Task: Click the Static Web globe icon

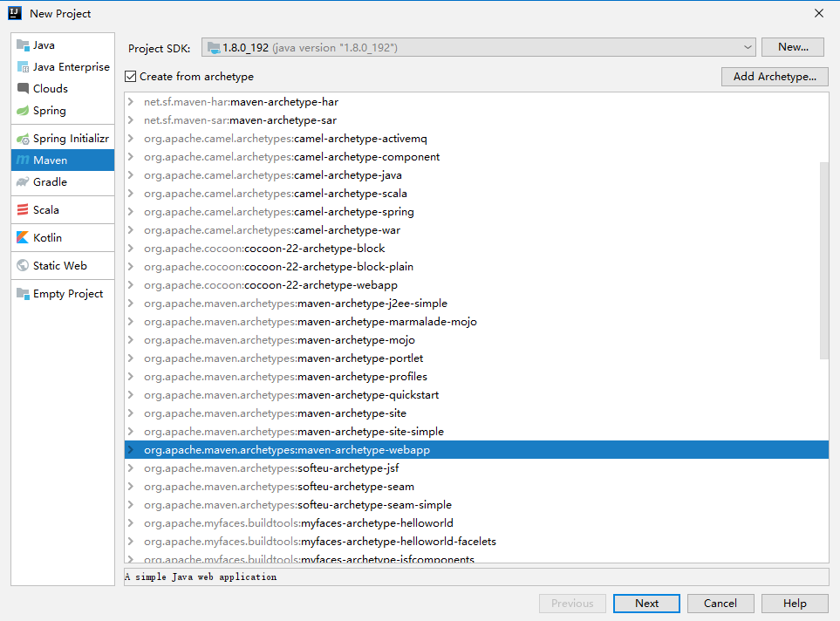Action: (x=23, y=266)
